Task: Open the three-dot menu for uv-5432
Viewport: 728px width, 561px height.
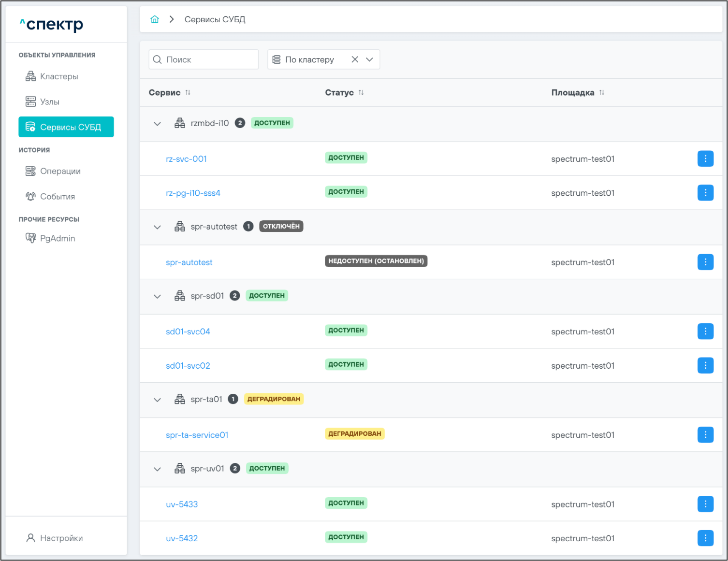Action: (705, 538)
